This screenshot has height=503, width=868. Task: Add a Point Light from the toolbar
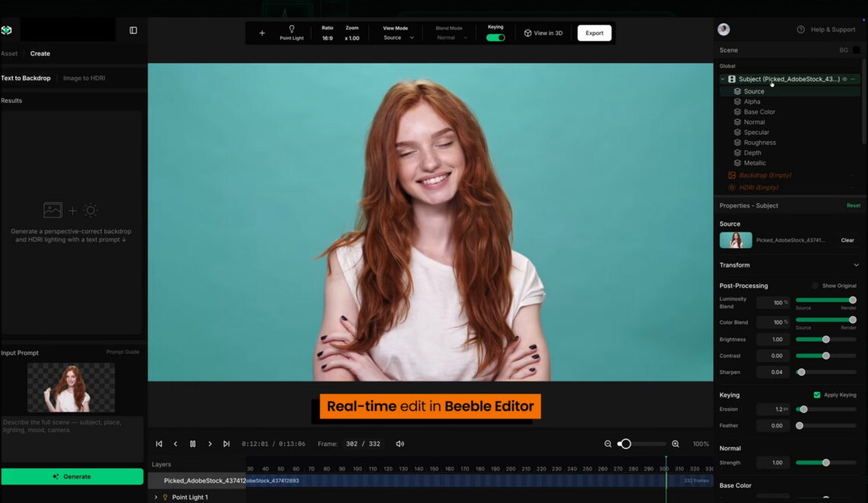coord(291,33)
